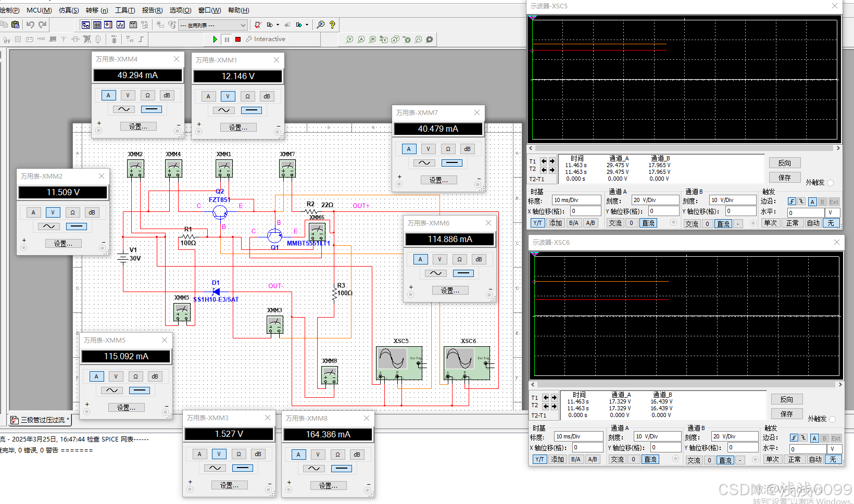The image size is (854, 504).
Task: Open the 帮助(H) help menu
Action: (x=238, y=10)
